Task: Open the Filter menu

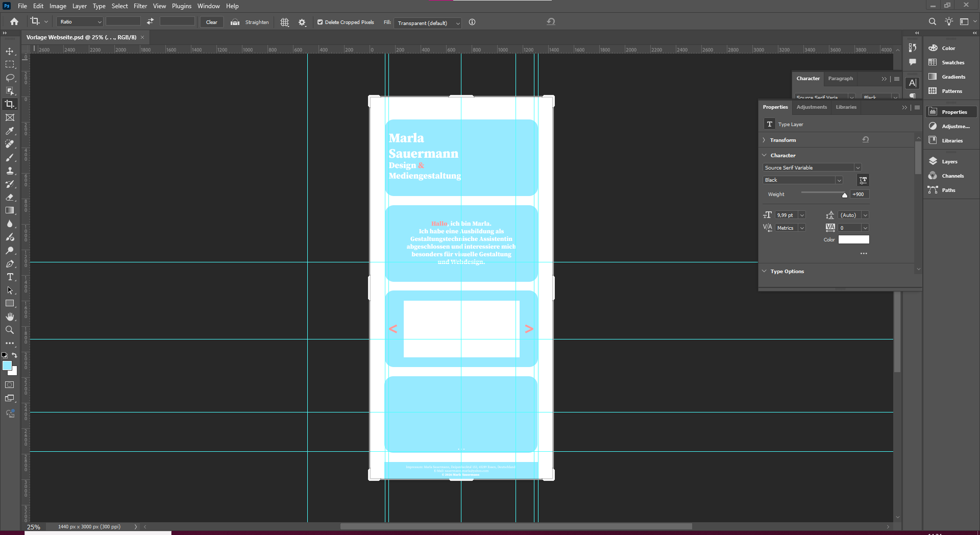Action: pyautogui.click(x=140, y=6)
